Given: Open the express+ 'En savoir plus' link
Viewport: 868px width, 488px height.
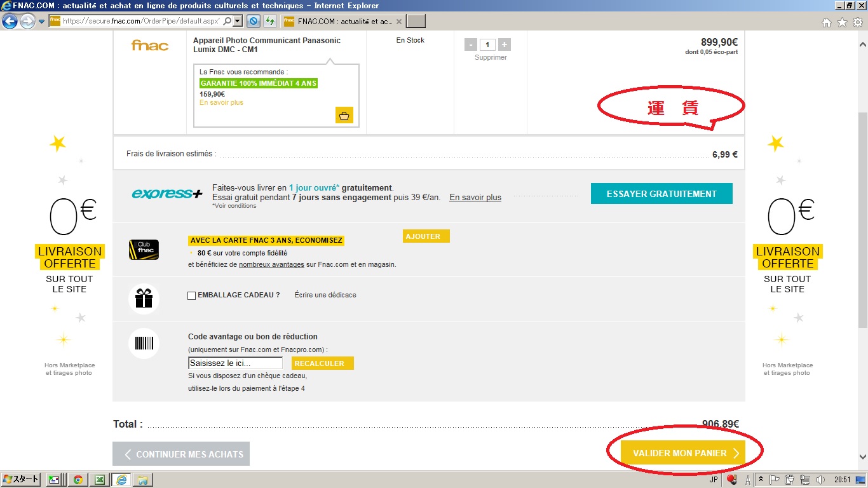Looking at the screenshot, I should click(475, 198).
